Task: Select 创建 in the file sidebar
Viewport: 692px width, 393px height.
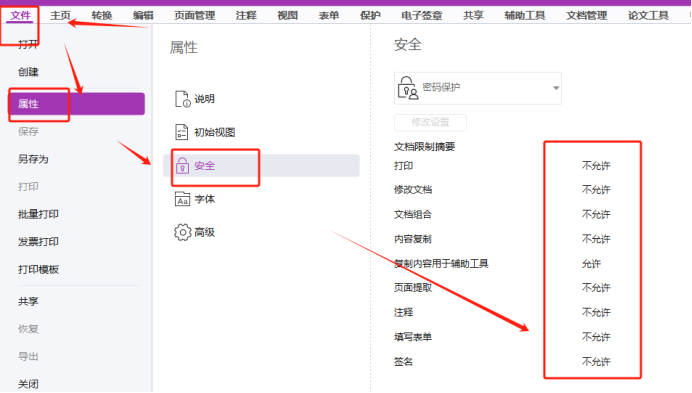Action: point(28,72)
